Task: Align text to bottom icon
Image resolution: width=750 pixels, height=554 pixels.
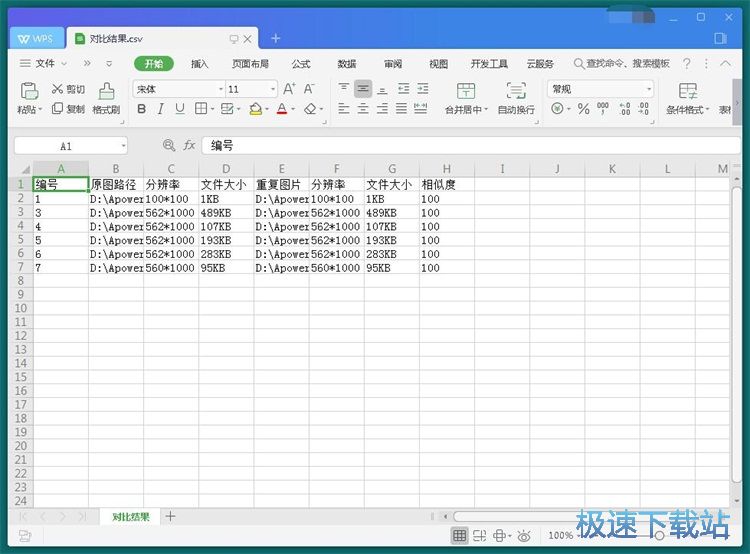Action: point(382,89)
